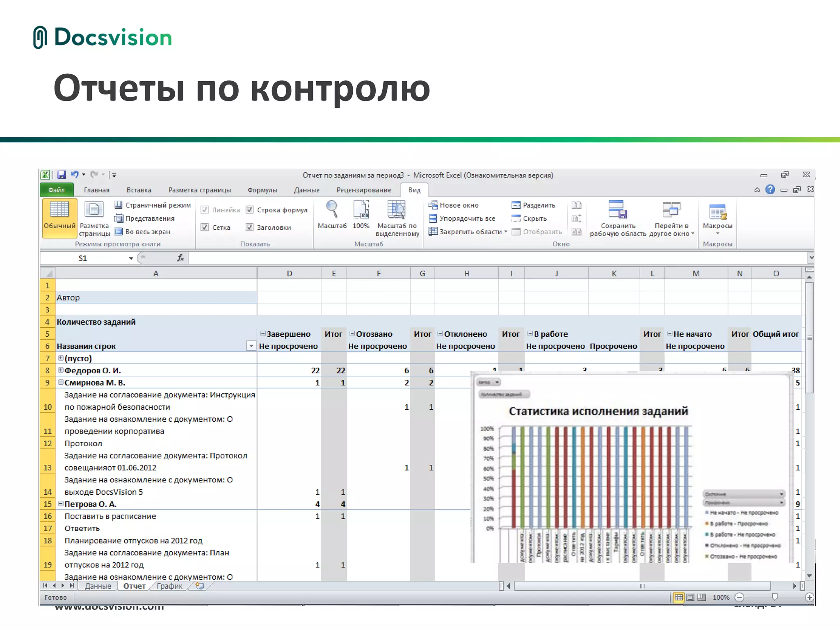Expand the (пусто) row group
This screenshot has height=630, width=840.
click(60, 358)
